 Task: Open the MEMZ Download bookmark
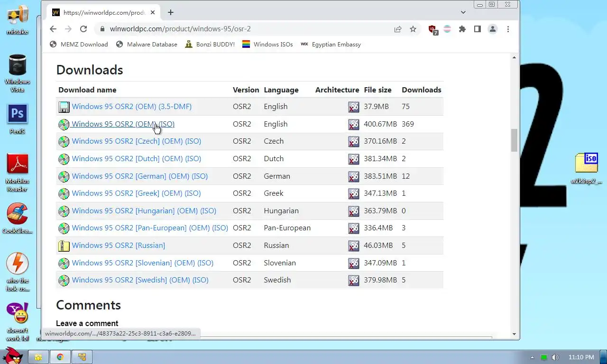(79, 44)
